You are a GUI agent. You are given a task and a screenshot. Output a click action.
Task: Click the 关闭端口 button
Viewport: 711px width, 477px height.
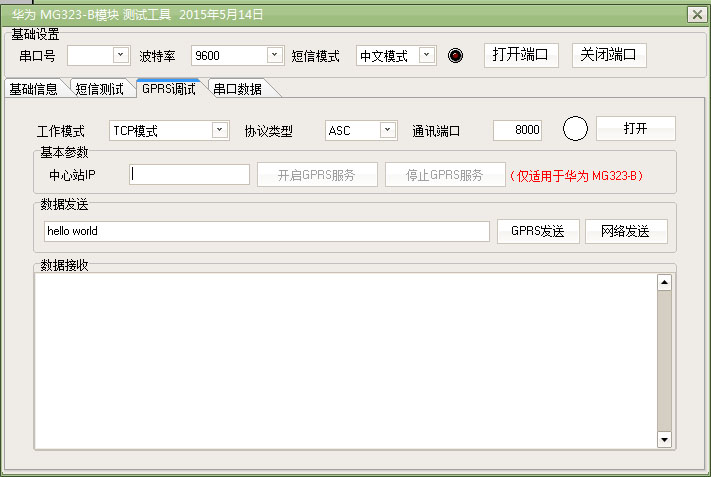(609, 55)
